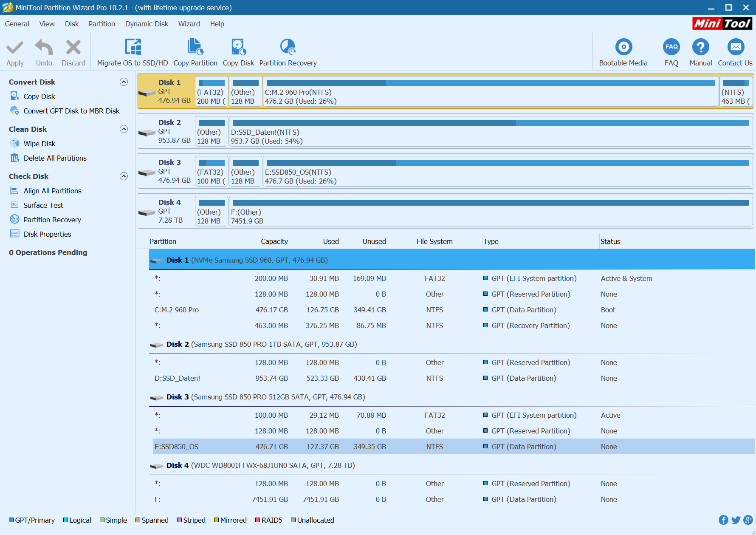Choose Partition Recovery in Check Disk section
The width and height of the screenshot is (756, 535).
[x=52, y=220]
